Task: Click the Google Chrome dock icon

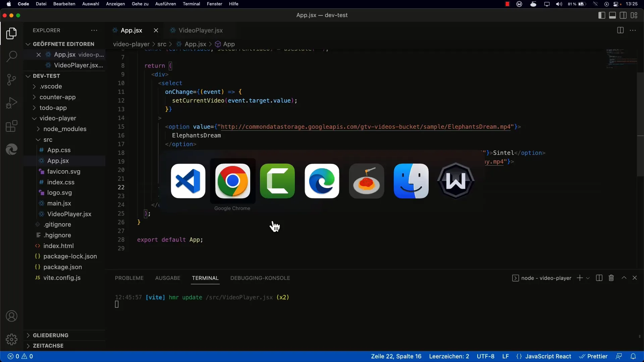Action: [232, 180]
